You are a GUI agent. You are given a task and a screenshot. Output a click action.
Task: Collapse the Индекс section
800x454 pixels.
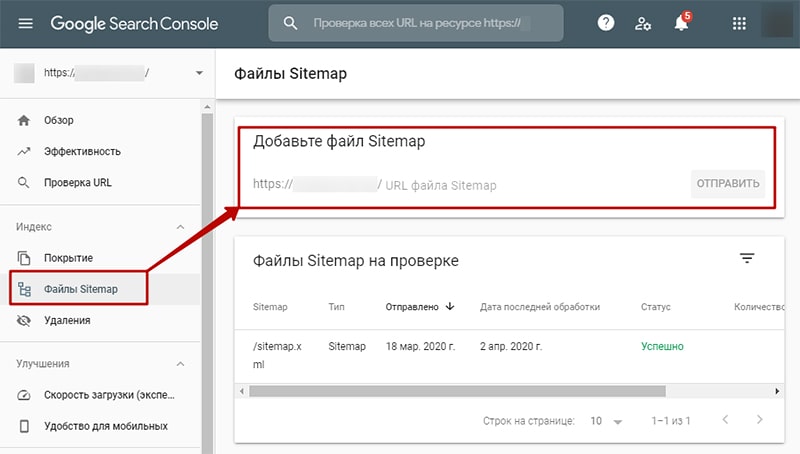click(x=181, y=227)
